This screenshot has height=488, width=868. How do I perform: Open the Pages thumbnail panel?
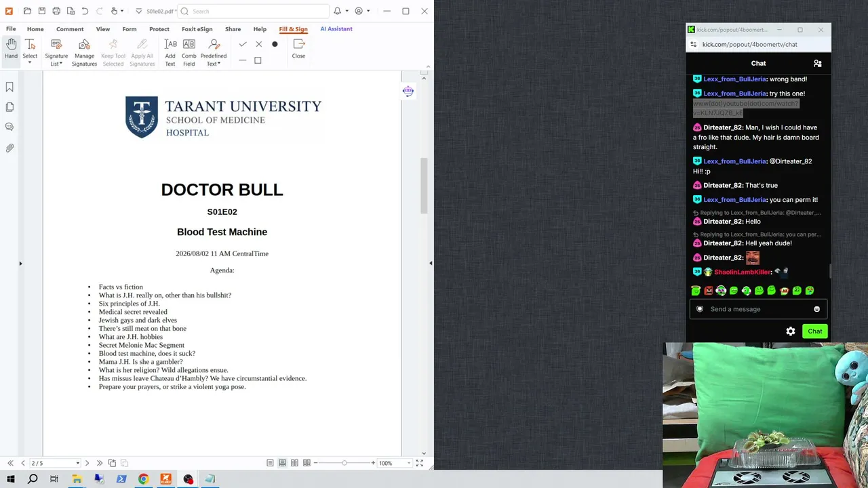point(9,107)
